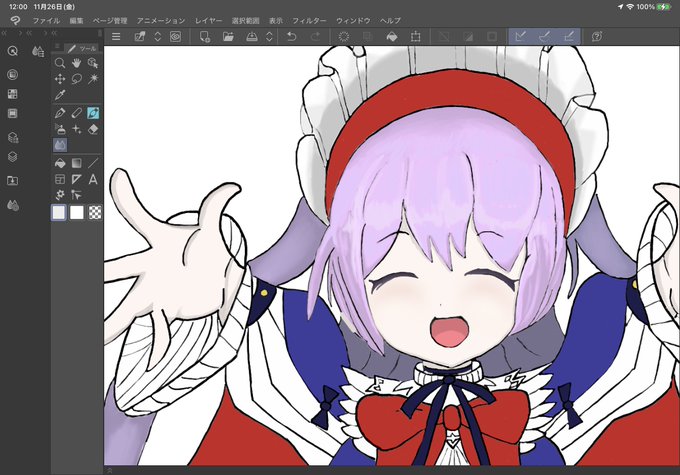This screenshot has height=475, width=680.
Task: Open the tool palette menu icon beside ツール
Action: click(57, 46)
